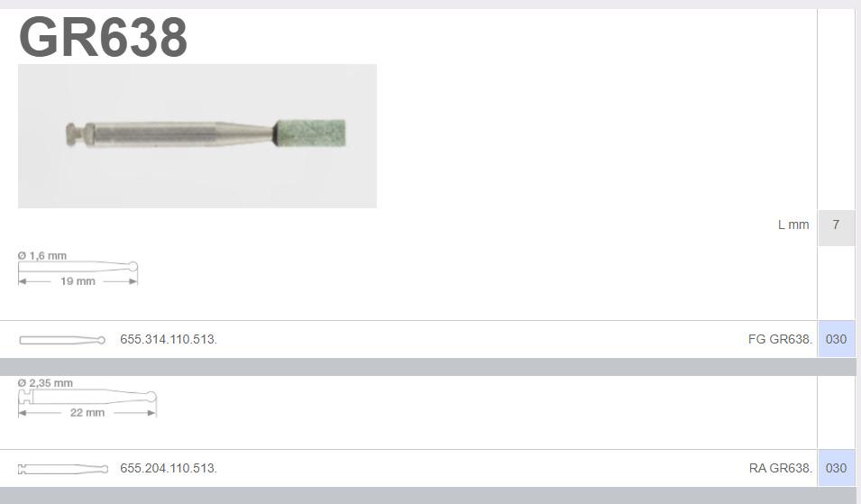The width and height of the screenshot is (861, 504).
Task: Click the gray separator bar below FG row
Action: click(x=428, y=367)
